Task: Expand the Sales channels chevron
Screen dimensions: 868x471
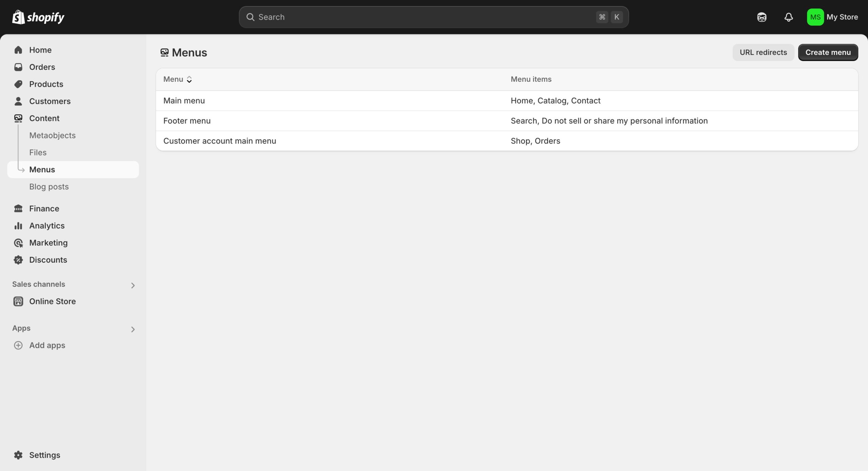Action: (x=133, y=285)
